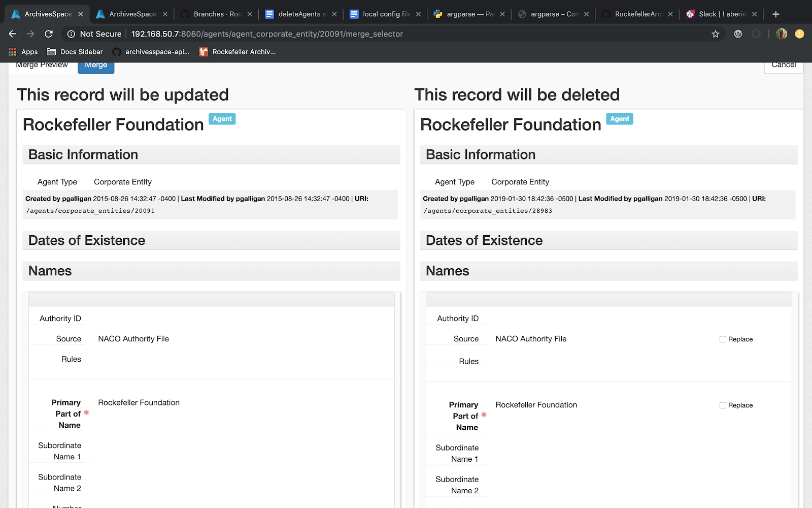This screenshot has height=508, width=812.
Task: Click the address bar URL
Action: click(x=267, y=34)
